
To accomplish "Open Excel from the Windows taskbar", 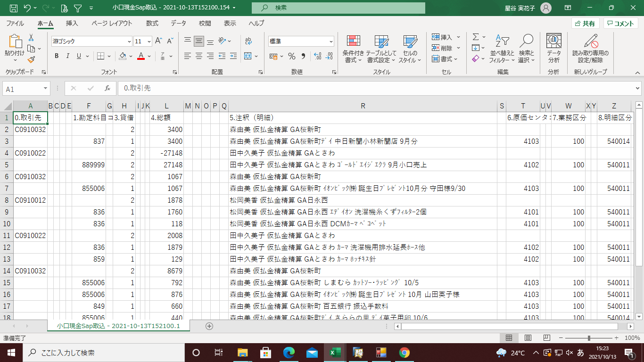I will coord(335,353).
